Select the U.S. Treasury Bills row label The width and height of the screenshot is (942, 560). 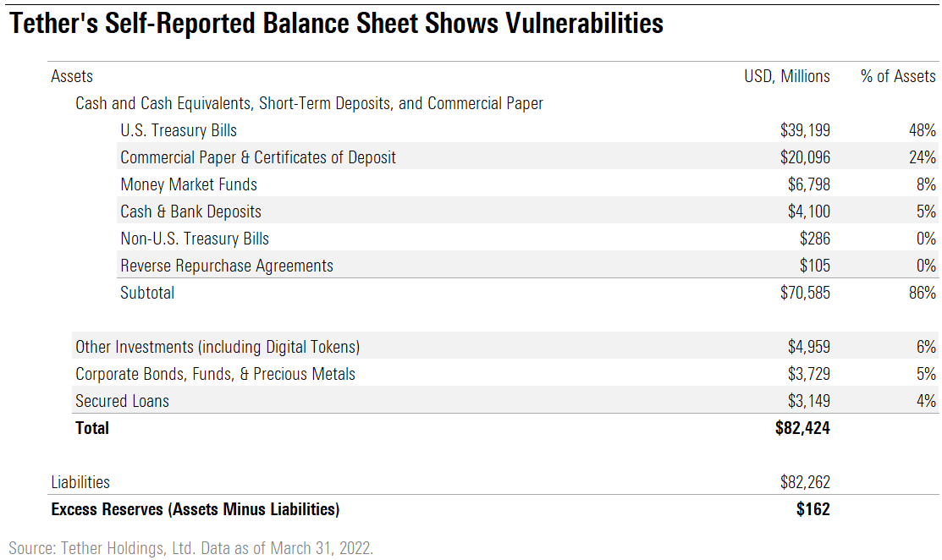point(179,130)
